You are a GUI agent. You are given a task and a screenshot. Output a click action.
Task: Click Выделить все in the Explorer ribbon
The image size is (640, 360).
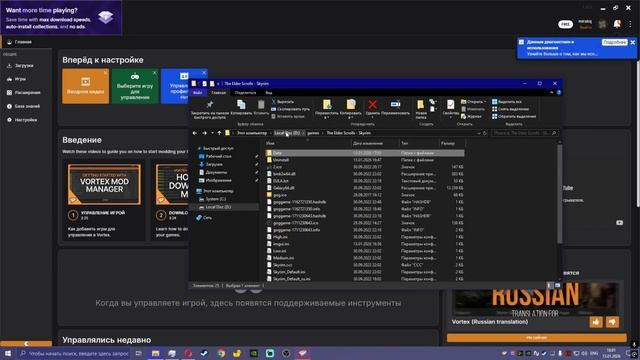pyautogui.click(x=507, y=102)
